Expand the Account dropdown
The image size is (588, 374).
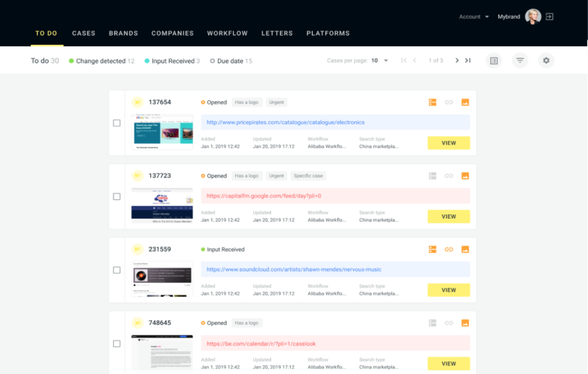click(x=474, y=16)
